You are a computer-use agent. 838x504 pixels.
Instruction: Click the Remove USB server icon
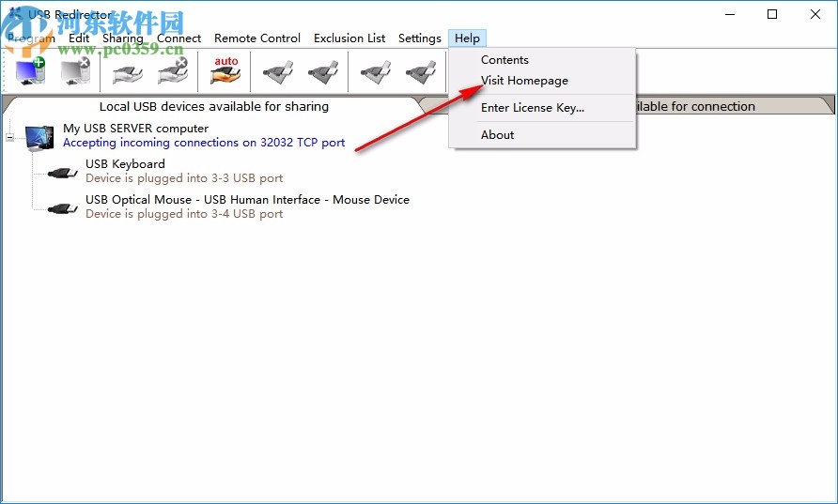(x=75, y=71)
